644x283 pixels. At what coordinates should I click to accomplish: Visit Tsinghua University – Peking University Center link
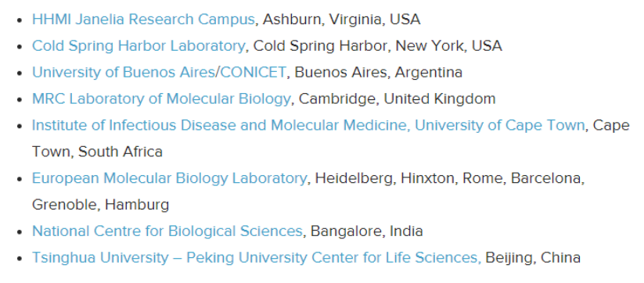(x=257, y=258)
